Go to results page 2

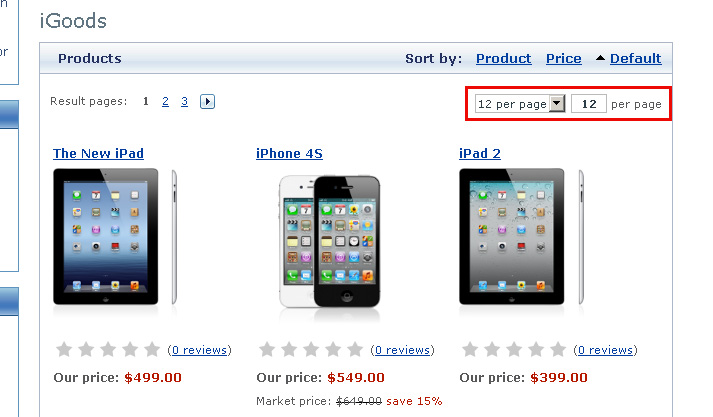tap(165, 101)
